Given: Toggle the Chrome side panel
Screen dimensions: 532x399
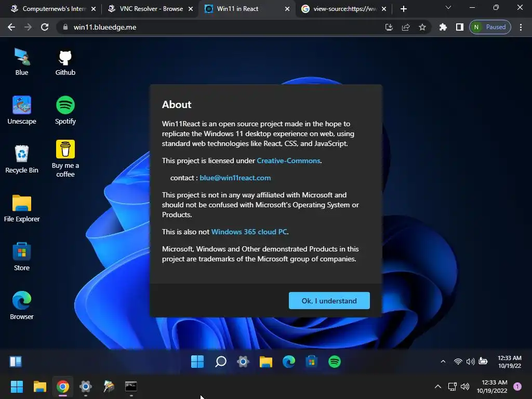Looking at the screenshot, I should [459, 27].
